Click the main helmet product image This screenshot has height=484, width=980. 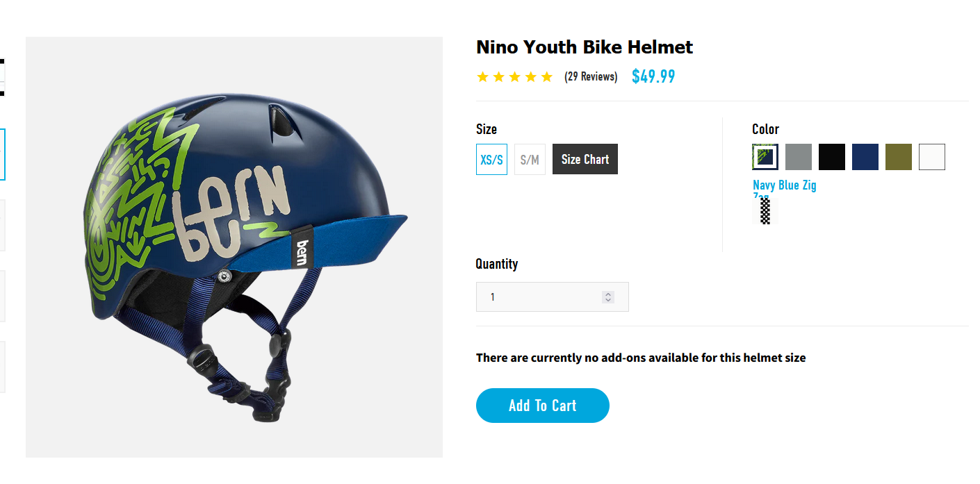point(234,247)
